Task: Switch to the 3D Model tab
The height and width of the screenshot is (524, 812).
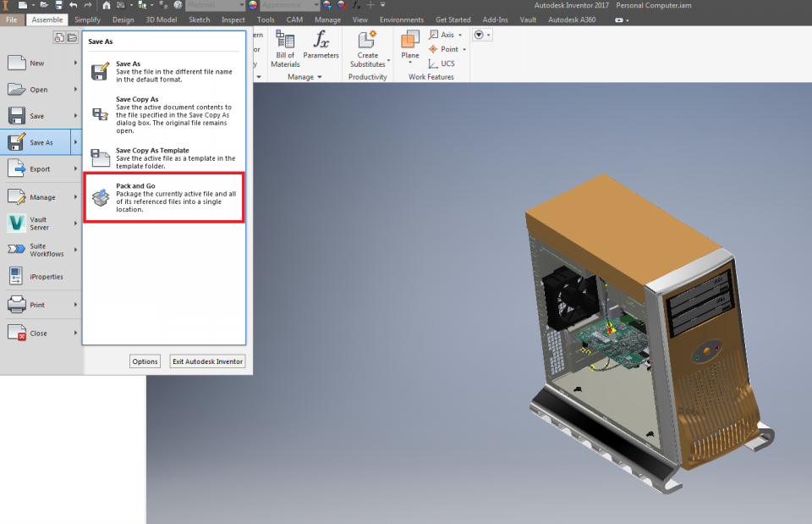Action: point(162,19)
